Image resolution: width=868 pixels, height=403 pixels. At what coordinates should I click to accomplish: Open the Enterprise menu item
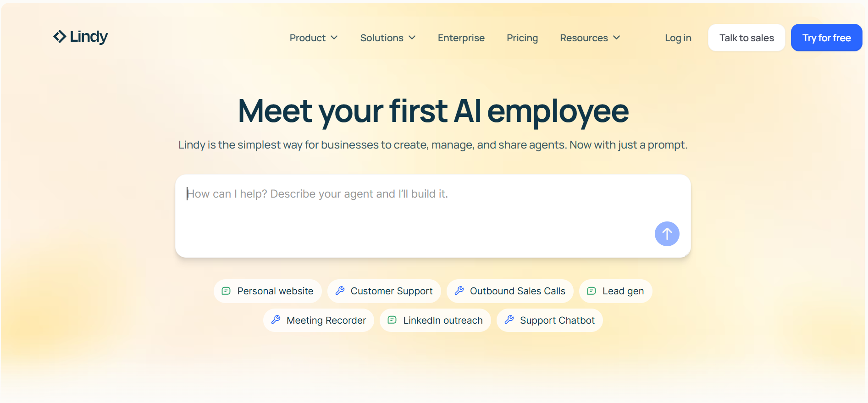[x=461, y=38]
